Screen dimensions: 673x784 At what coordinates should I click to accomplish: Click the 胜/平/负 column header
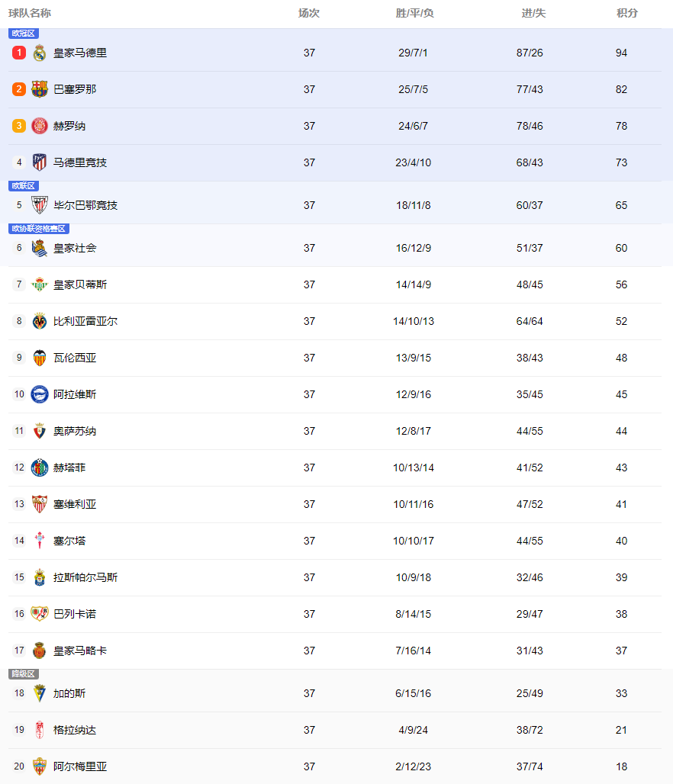point(414,13)
